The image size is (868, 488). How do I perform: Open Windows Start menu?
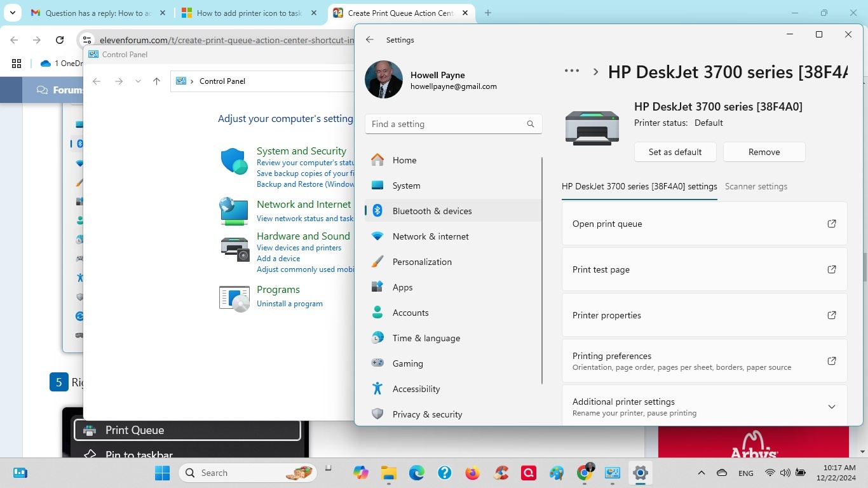point(162,473)
